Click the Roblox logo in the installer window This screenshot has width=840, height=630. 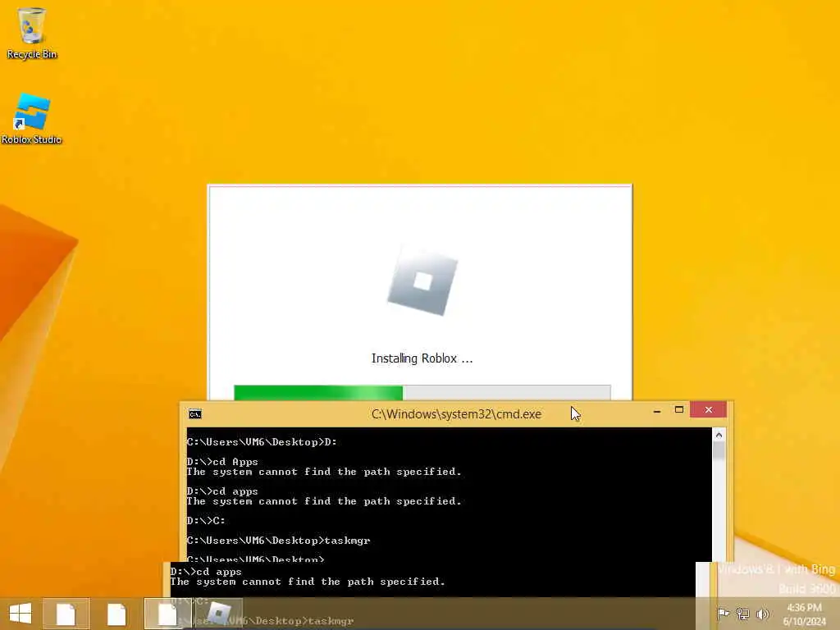click(422, 282)
